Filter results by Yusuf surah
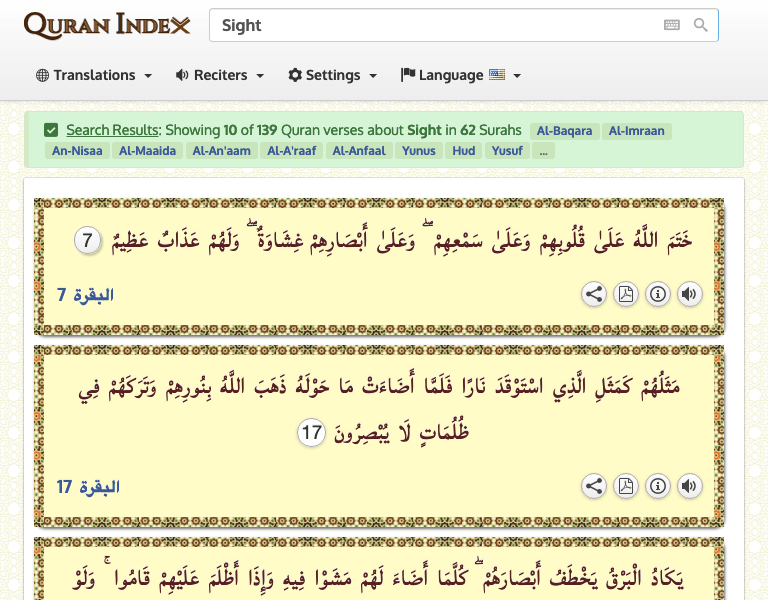This screenshot has width=768, height=600. tap(508, 151)
